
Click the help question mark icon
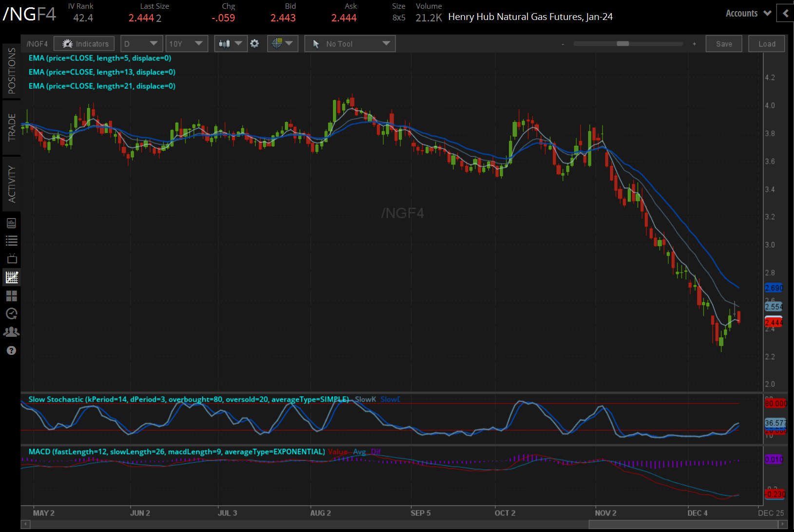click(12, 350)
